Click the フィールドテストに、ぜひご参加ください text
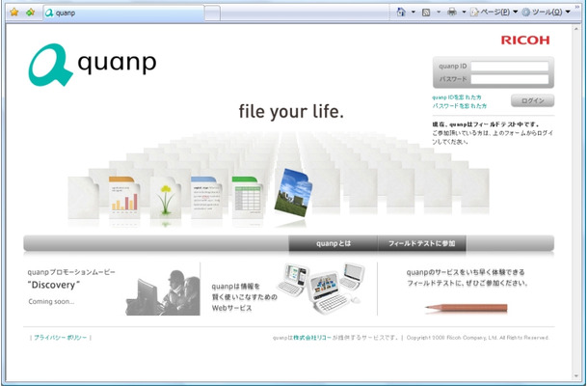This screenshot has width=588, height=386. [x=468, y=283]
